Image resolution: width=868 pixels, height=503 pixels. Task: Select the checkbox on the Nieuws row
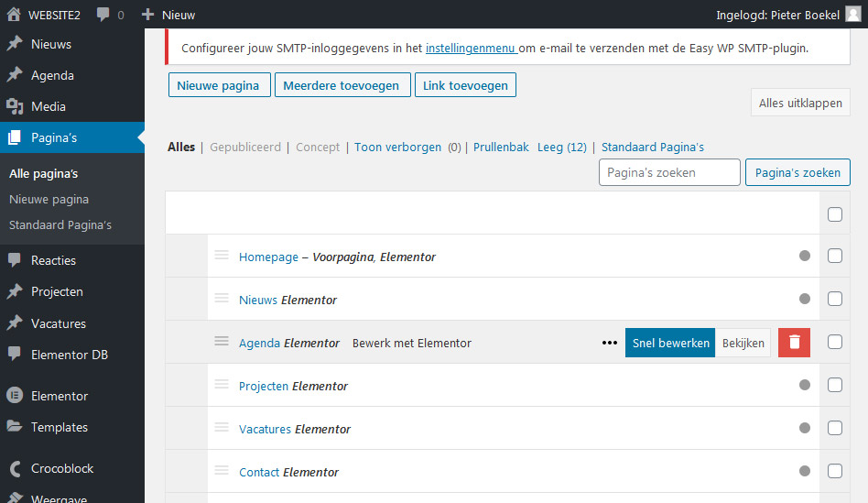[834, 300]
